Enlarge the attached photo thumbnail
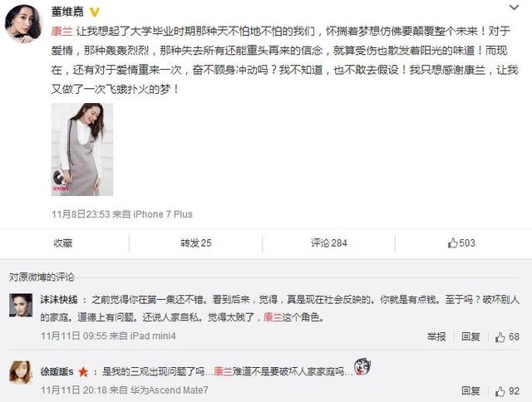532x402 pixels. 82,150
